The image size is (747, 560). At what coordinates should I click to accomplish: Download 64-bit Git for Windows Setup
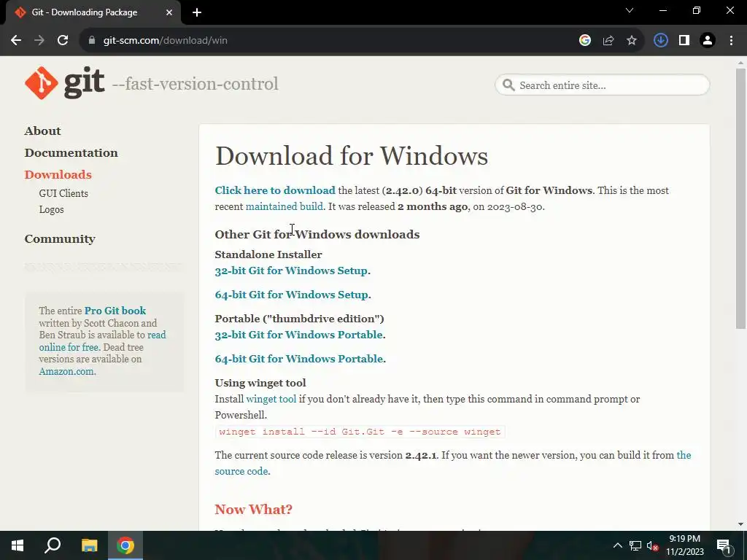[292, 295]
